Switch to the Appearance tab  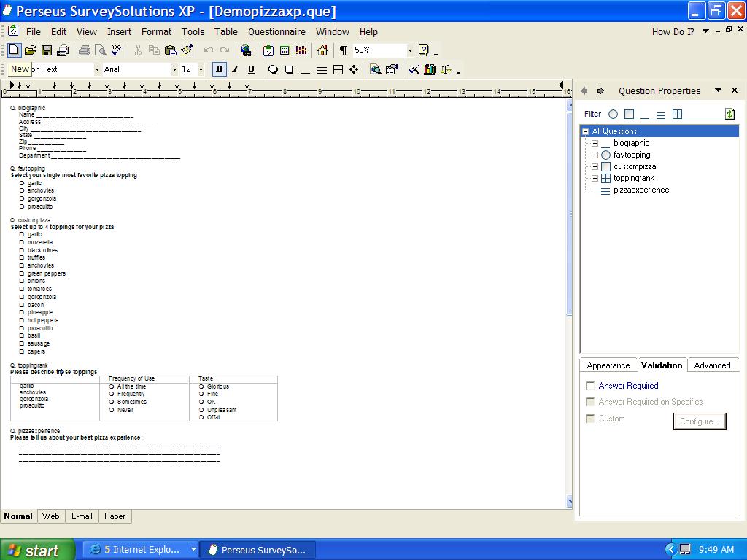pos(608,365)
